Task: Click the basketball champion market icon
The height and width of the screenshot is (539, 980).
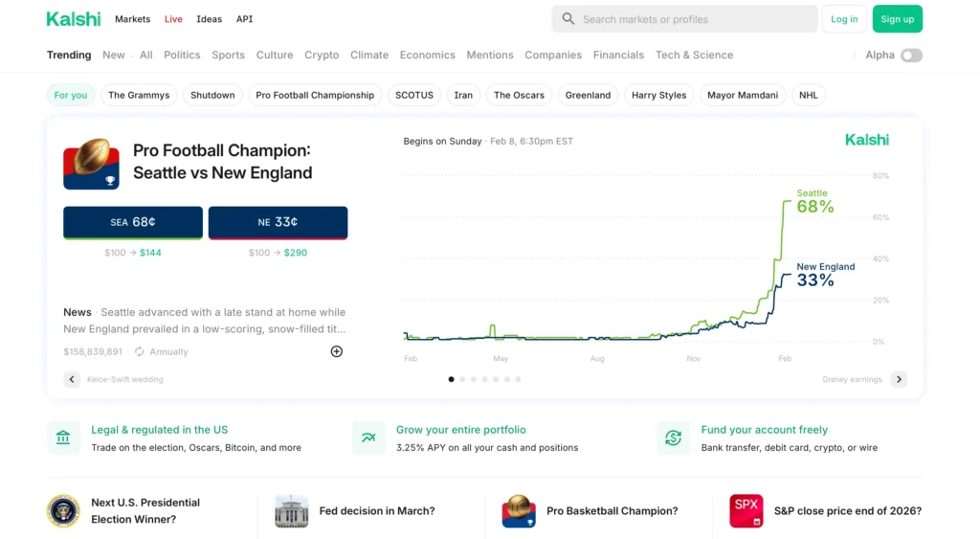Action: (519, 511)
